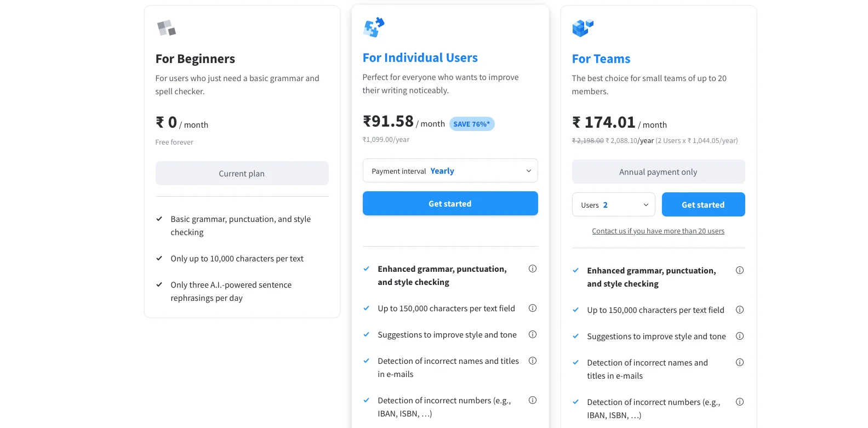This screenshot has height=428, width=868.
Task: Click the gray squares icon above For Beginners
Action: (166, 27)
